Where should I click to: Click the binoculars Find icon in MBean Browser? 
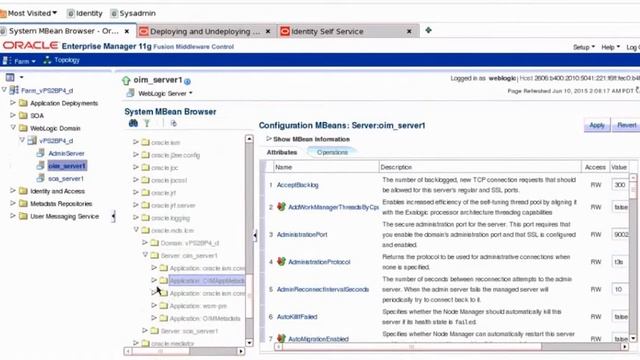pyautogui.click(x=133, y=123)
